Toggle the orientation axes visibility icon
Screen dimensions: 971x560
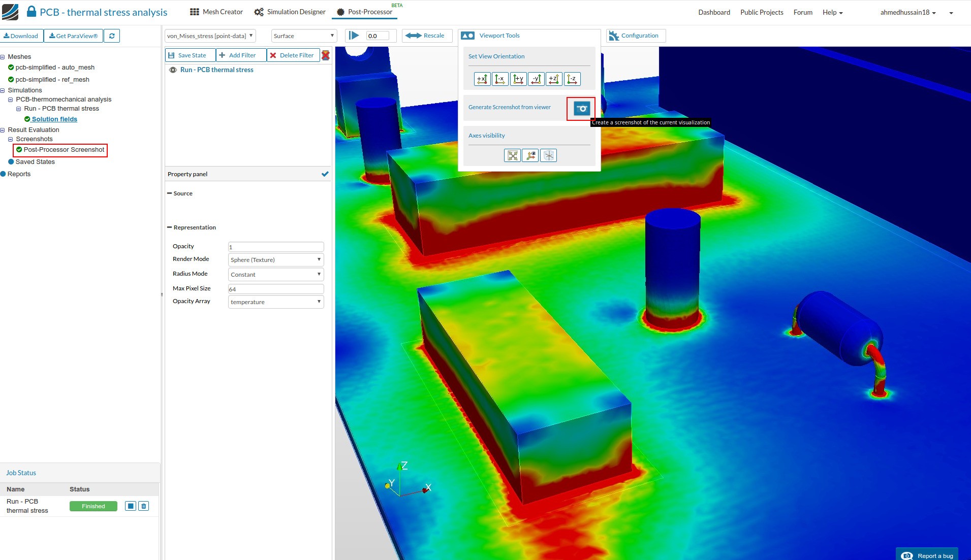click(x=530, y=155)
